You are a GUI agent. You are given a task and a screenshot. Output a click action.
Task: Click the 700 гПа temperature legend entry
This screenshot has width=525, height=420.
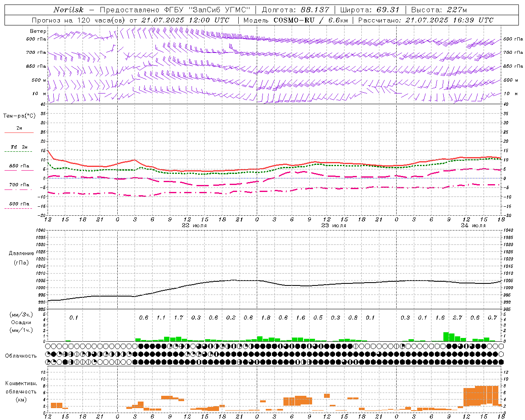click(19, 185)
